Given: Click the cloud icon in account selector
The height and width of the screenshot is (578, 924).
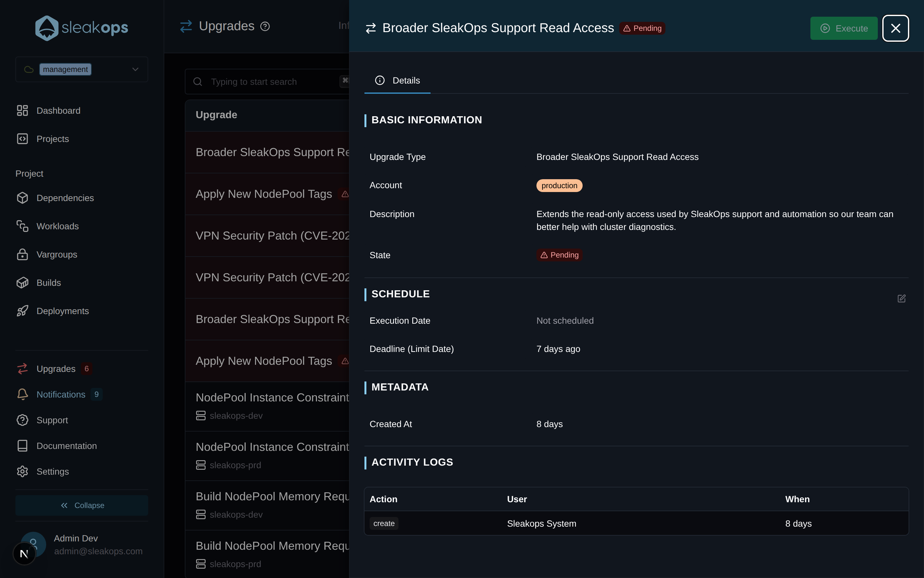Looking at the screenshot, I should point(29,70).
